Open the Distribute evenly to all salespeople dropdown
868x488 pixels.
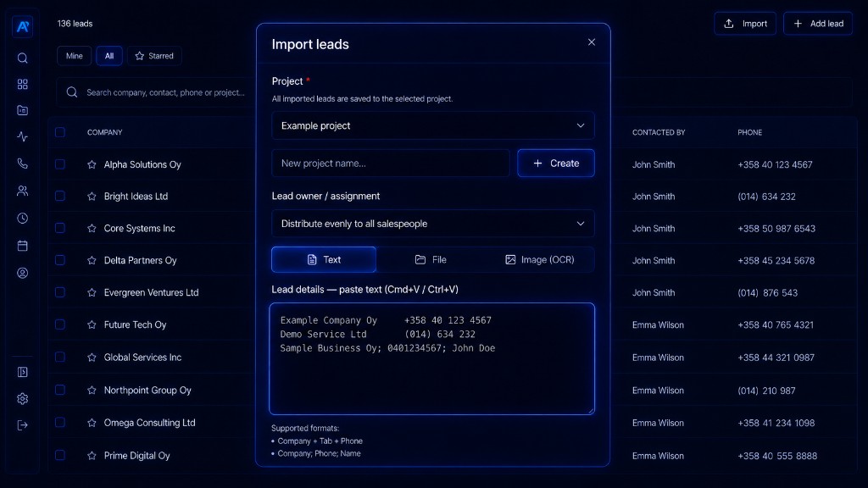pyautogui.click(x=433, y=224)
